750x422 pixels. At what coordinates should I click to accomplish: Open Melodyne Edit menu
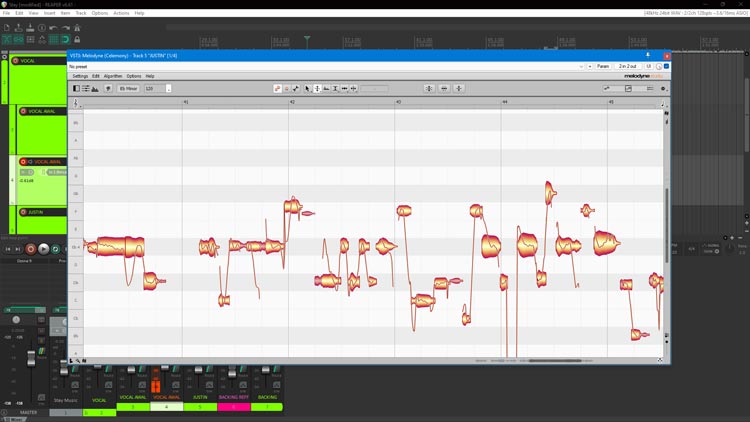pos(96,76)
